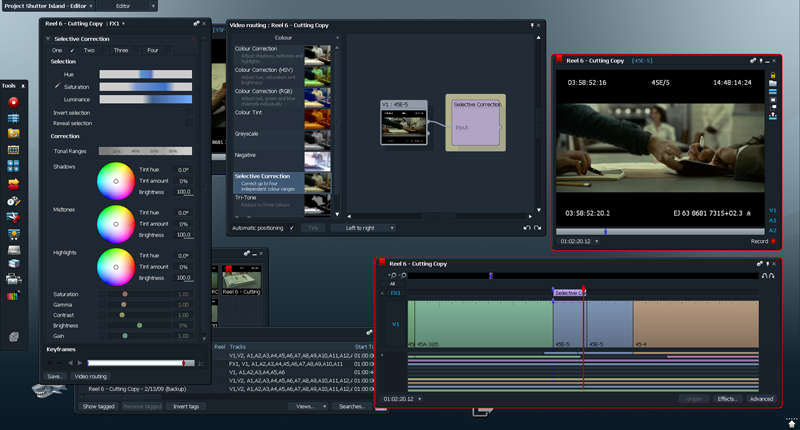The width and height of the screenshot is (800, 430).
Task: Click the red record icon in Tools
Action: coord(14,102)
